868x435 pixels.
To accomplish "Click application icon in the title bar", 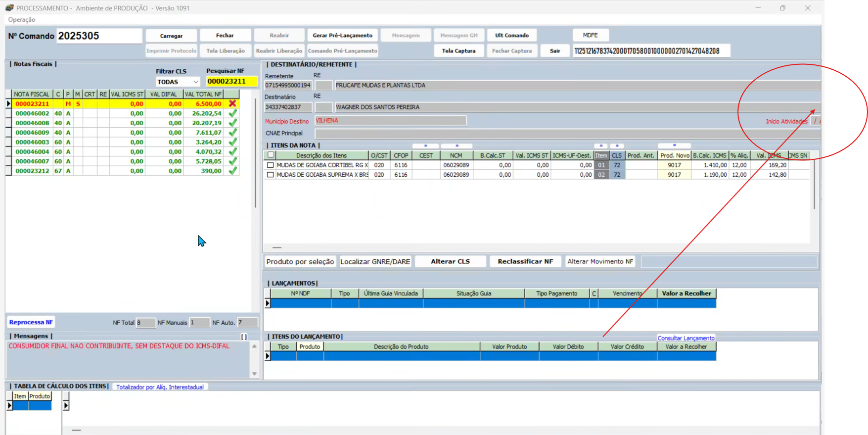I will pyautogui.click(x=9, y=8).
